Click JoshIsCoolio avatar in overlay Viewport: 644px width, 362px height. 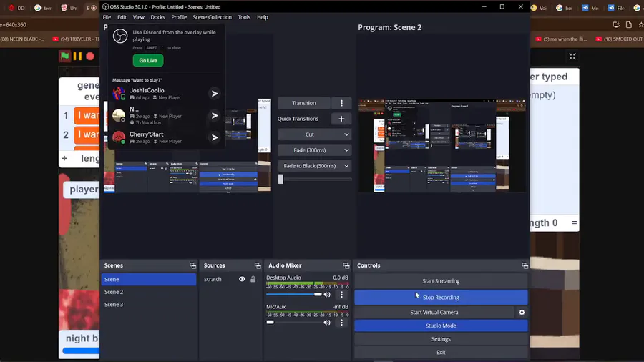click(x=119, y=94)
